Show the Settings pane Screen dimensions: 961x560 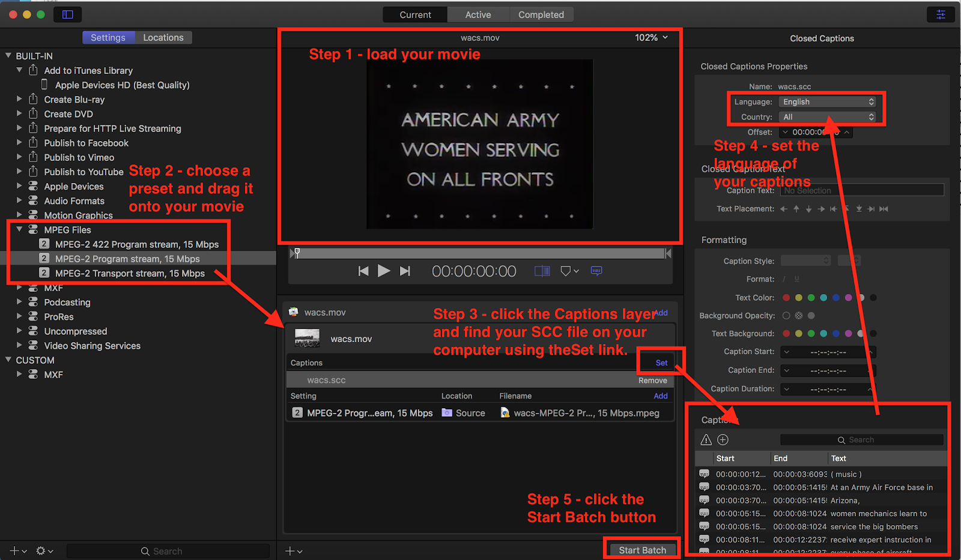click(108, 37)
